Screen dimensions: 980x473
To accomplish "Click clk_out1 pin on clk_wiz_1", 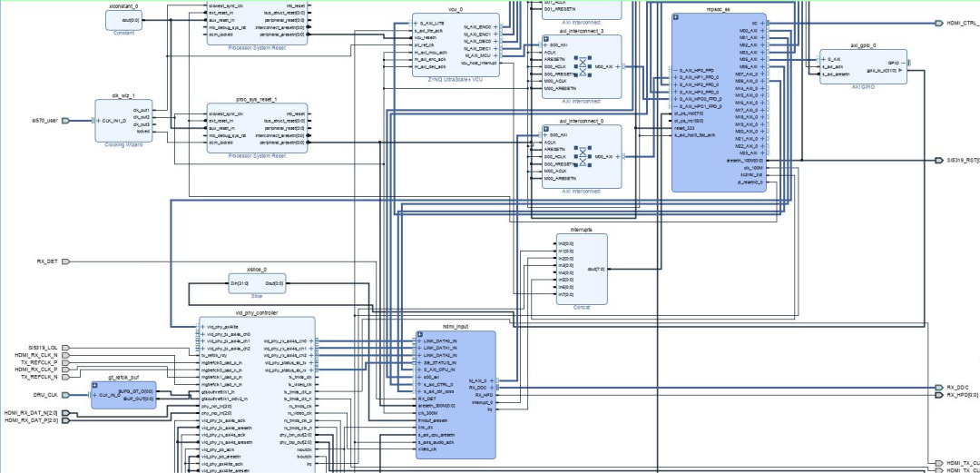I will 142,110.
